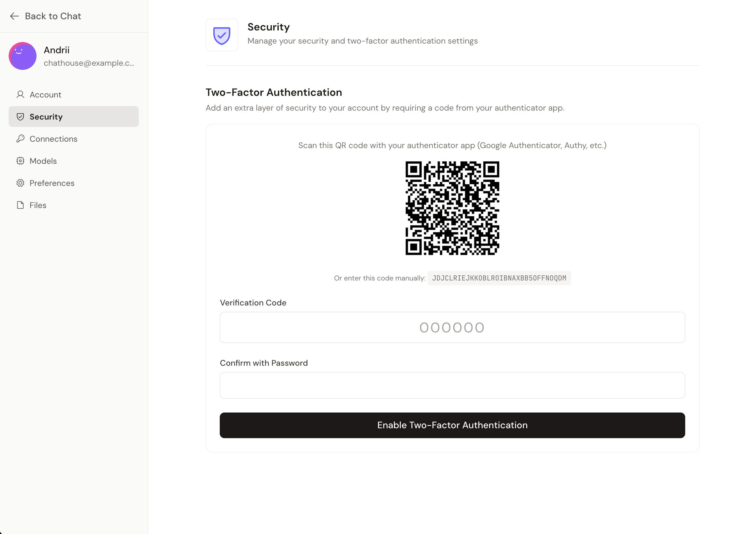Click the purple shield checkmark header icon
The height and width of the screenshot is (534, 756).
(x=222, y=35)
